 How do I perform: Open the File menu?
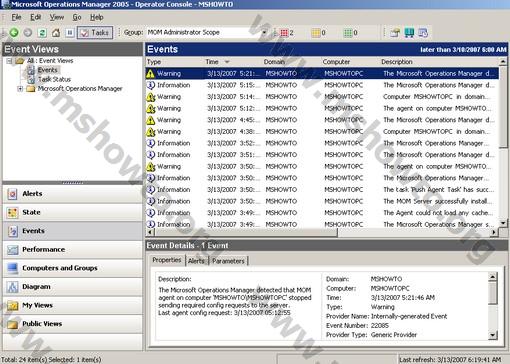(x=16, y=17)
